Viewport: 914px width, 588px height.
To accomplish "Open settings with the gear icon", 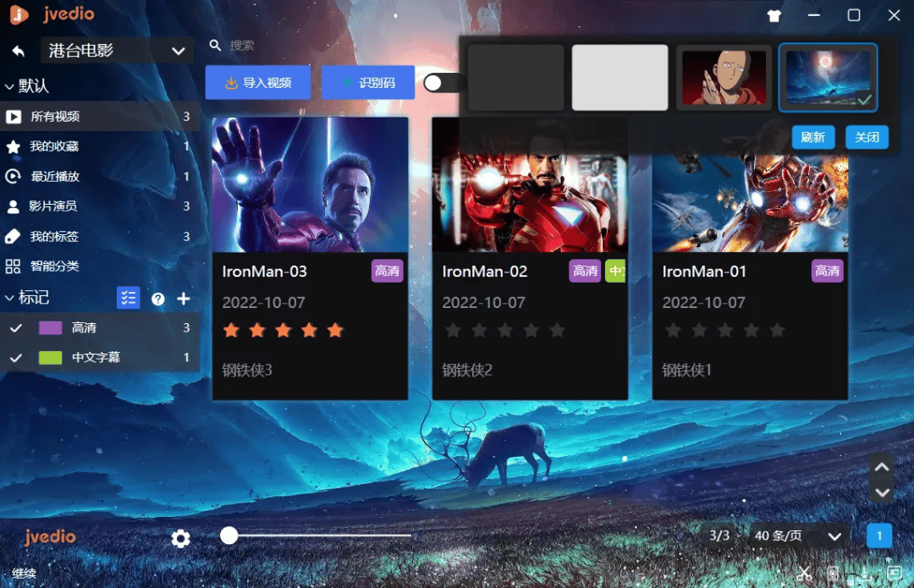I will 180,538.
